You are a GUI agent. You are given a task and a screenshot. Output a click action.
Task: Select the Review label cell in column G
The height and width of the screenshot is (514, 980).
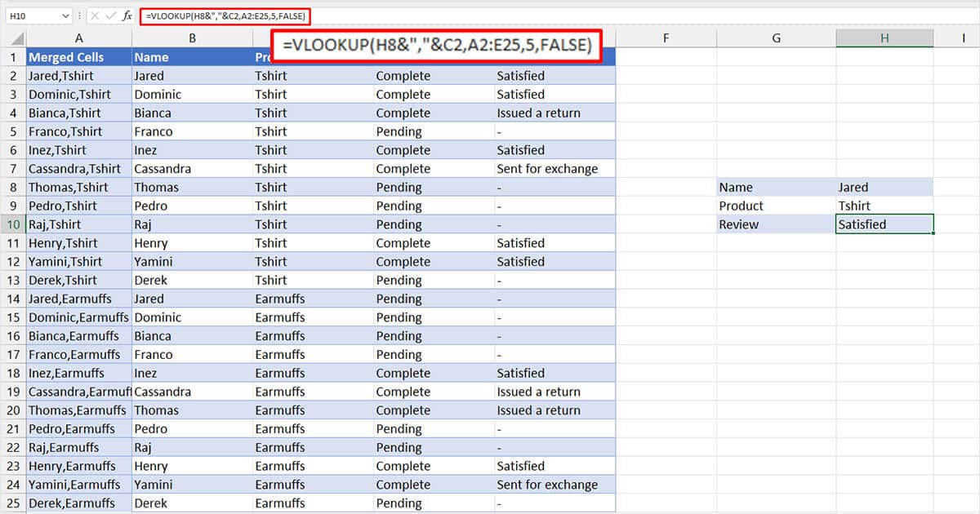(x=775, y=224)
